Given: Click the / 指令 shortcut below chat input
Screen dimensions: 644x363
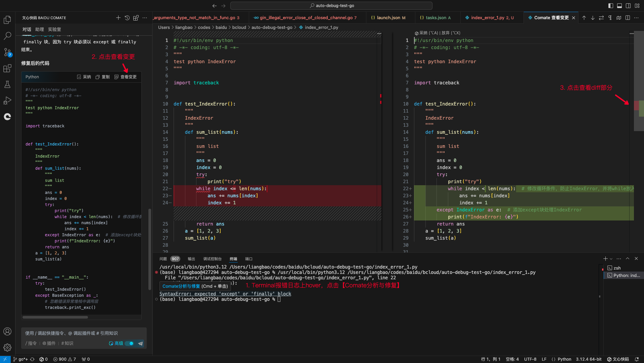Looking at the screenshot, I should [31, 344].
